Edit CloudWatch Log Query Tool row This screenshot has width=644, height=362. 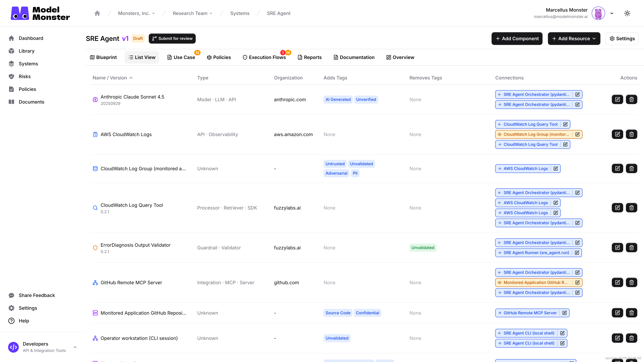pos(617,208)
